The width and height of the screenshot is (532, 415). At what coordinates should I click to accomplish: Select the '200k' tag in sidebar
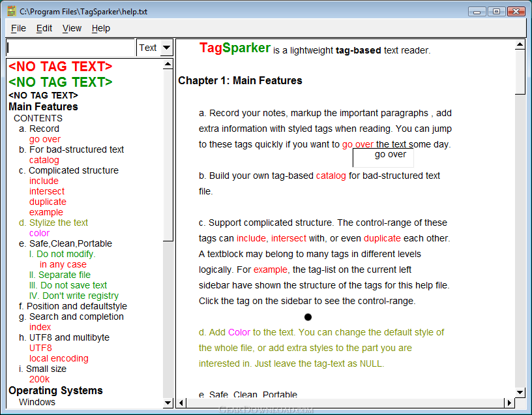(x=39, y=379)
